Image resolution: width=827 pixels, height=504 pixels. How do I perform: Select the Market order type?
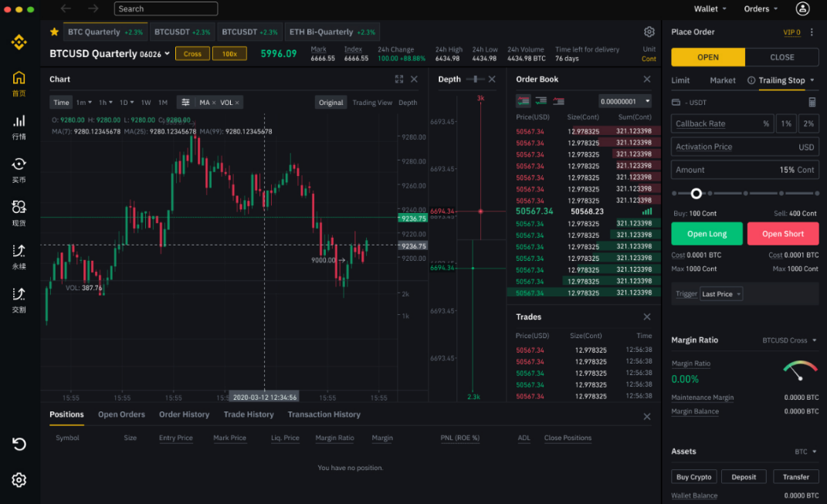coord(723,80)
